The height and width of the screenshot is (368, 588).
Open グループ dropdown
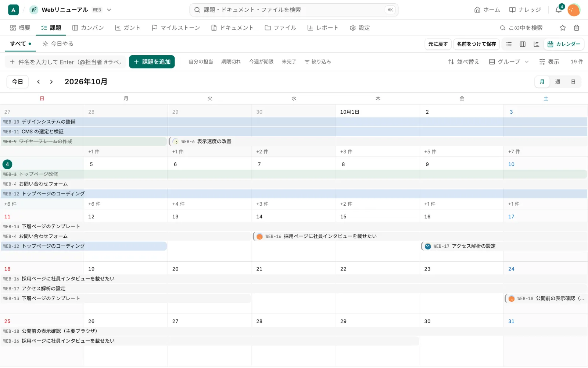pos(509,62)
